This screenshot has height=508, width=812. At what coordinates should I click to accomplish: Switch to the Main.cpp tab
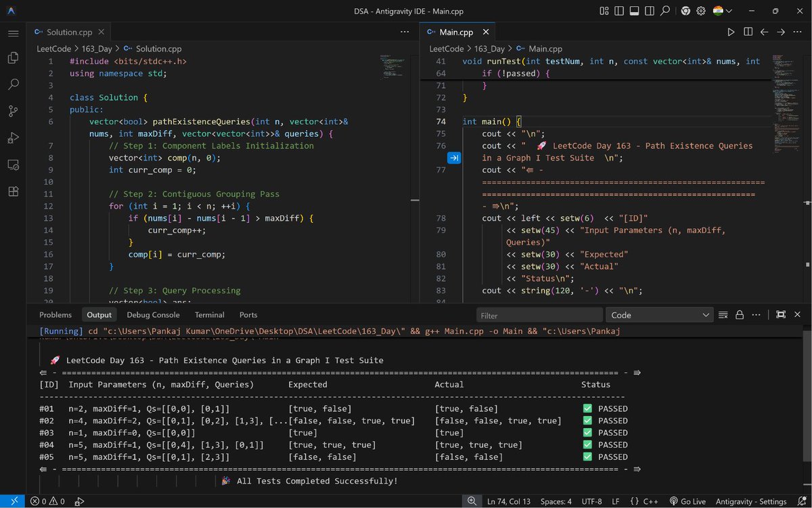pos(456,32)
